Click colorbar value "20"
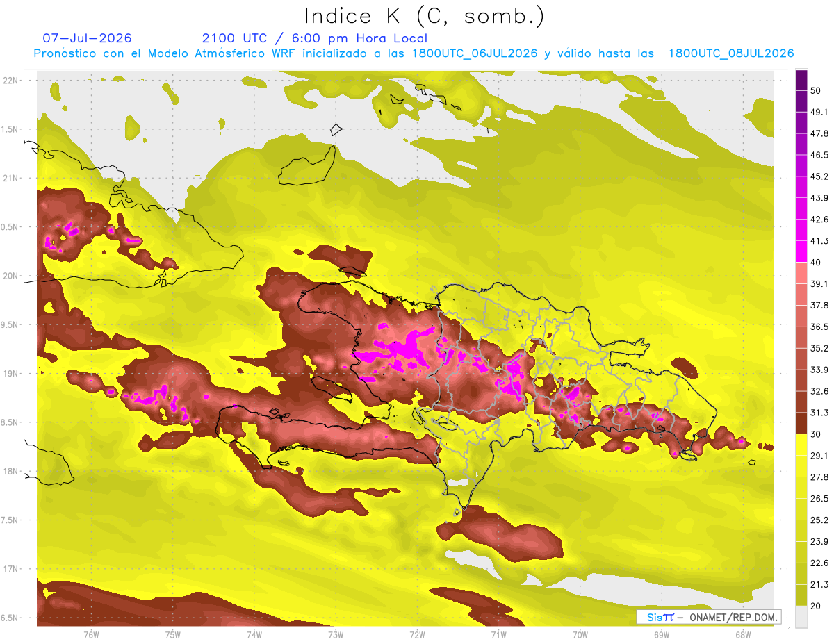The width and height of the screenshot is (834, 644). [817, 606]
